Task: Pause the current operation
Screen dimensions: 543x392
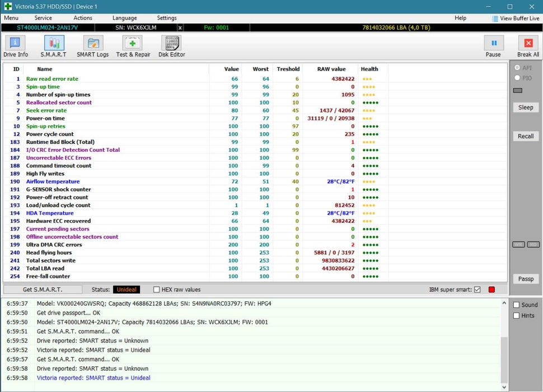Action: pyautogui.click(x=493, y=46)
